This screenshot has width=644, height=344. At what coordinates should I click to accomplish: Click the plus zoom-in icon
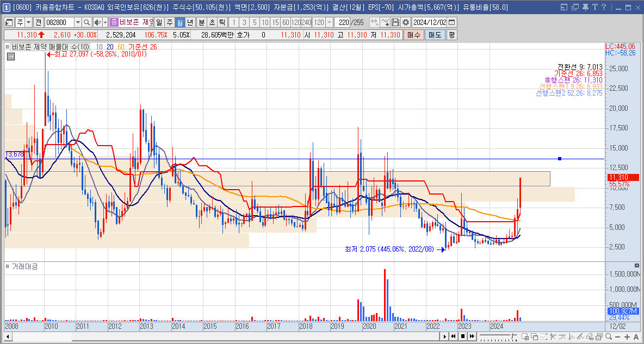tap(627, 337)
